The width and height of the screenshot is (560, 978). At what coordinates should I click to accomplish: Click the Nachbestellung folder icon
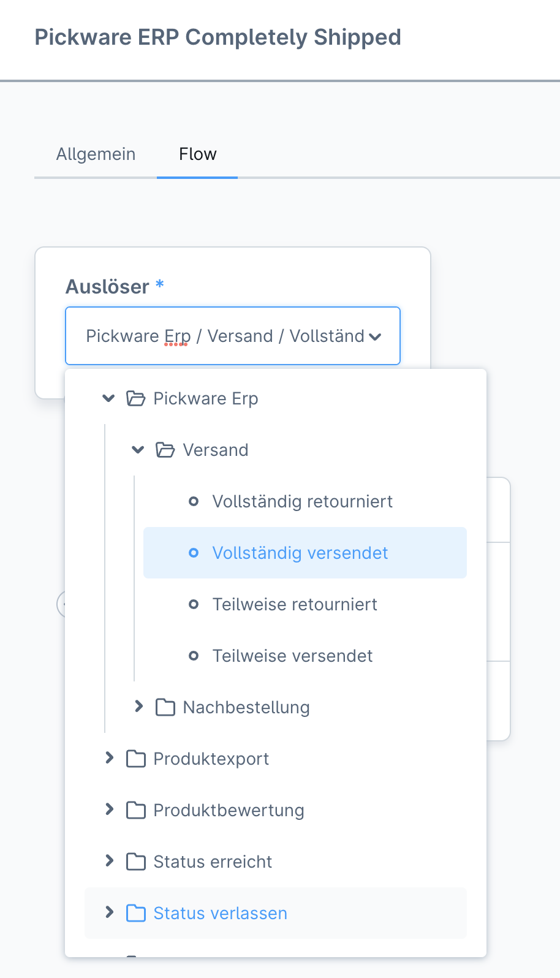(x=165, y=708)
